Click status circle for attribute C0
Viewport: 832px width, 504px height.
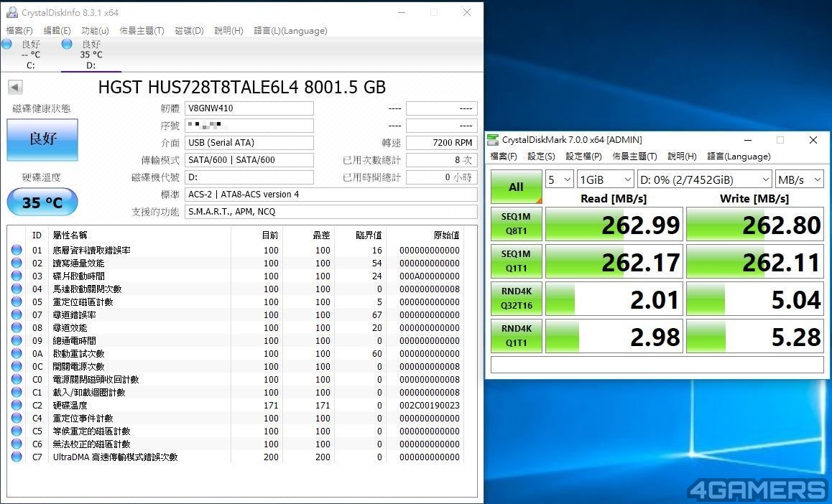[17, 380]
